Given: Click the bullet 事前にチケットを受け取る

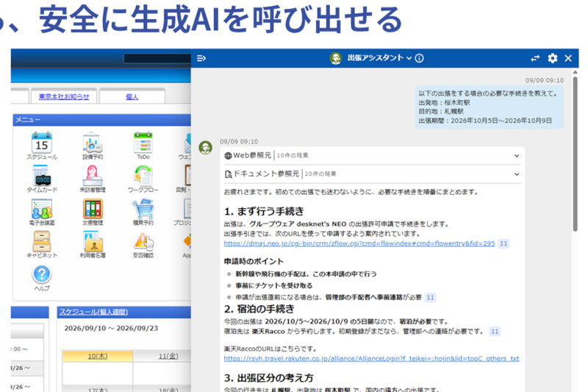Looking at the screenshot, I should click(273, 285).
